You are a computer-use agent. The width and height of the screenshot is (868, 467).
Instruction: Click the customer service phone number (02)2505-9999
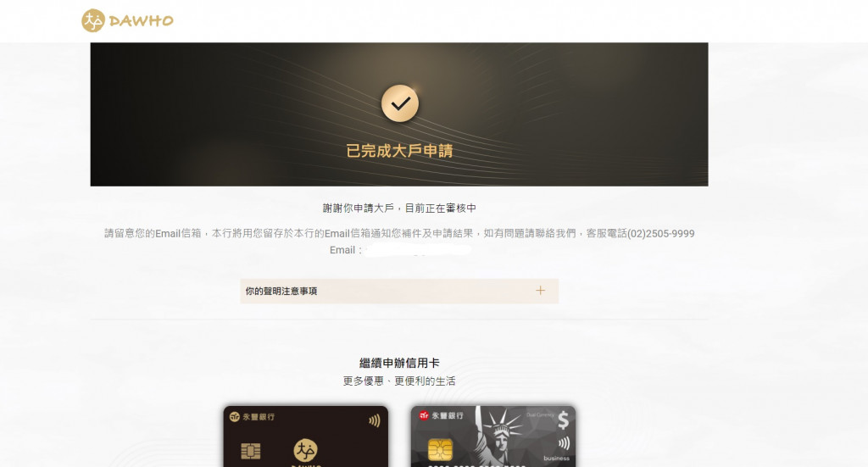point(661,234)
